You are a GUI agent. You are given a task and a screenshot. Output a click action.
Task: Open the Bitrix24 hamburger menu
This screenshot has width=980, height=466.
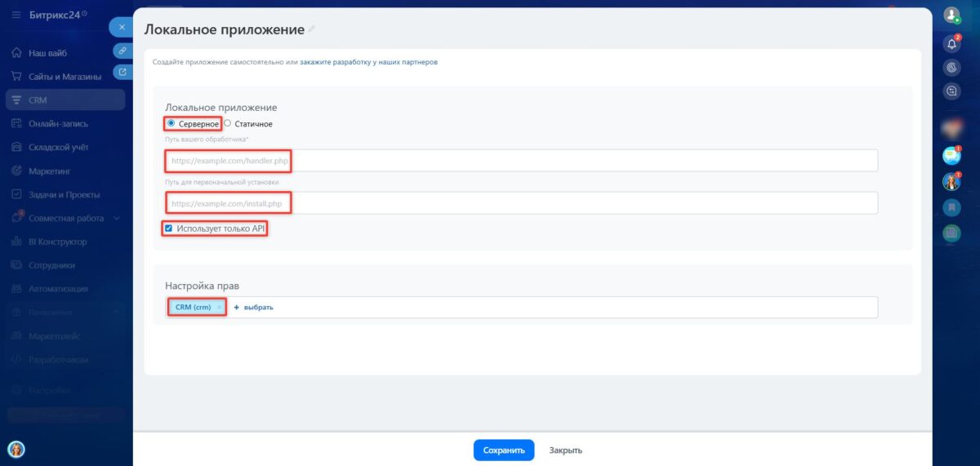point(16,15)
